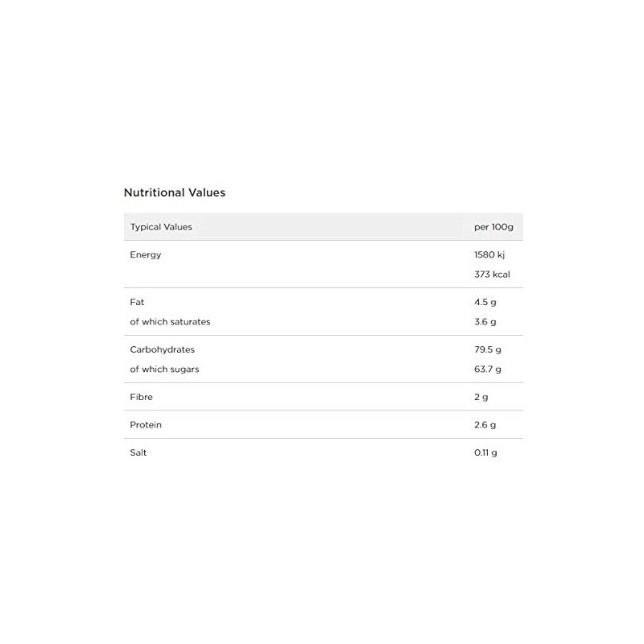
Task: Click the 63.7 g sugars value
Action: [x=488, y=369]
